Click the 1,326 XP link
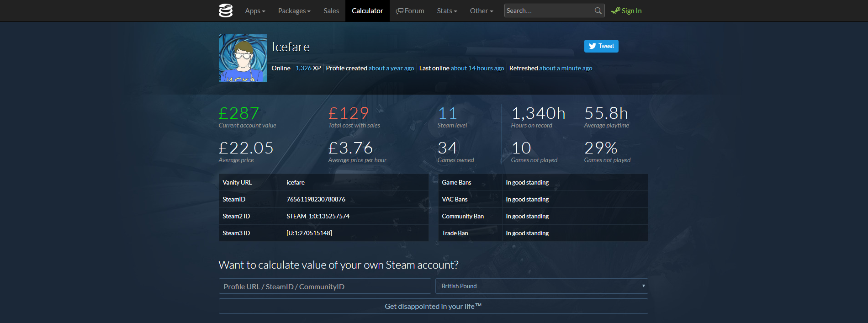This screenshot has width=868, height=323. (x=308, y=68)
